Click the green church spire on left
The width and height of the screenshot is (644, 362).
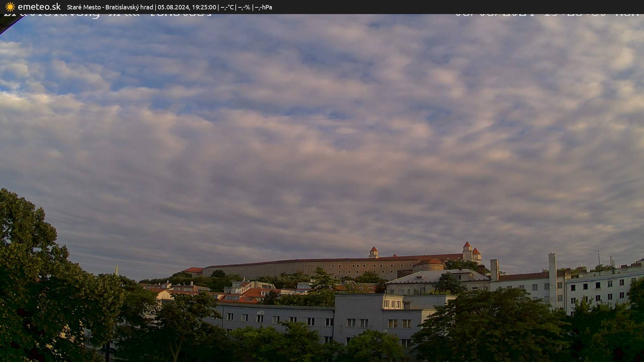click(x=117, y=270)
